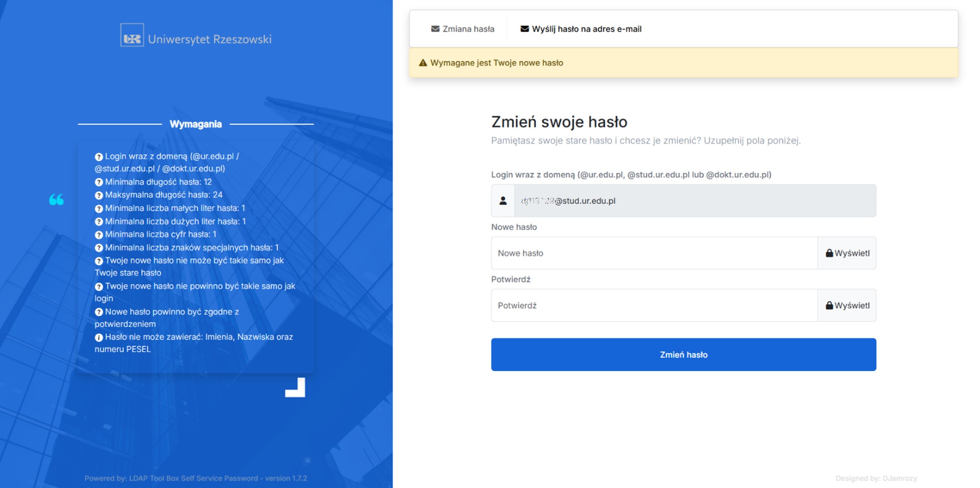Screen dimensions: 980x488
Task: Click the login email field
Action: point(695,201)
